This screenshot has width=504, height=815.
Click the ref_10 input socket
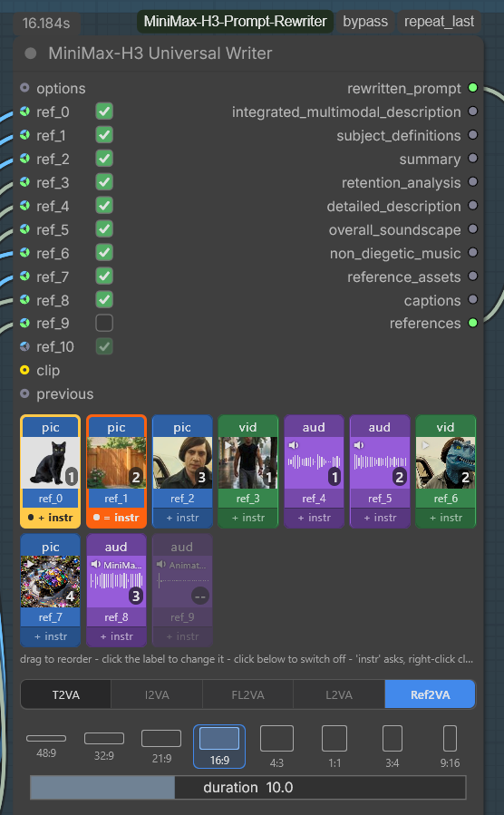(x=24, y=346)
